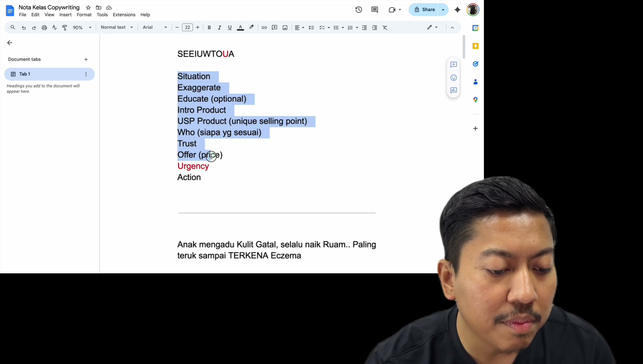
Task: Toggle bold formatting
Action: click(209, 28)
